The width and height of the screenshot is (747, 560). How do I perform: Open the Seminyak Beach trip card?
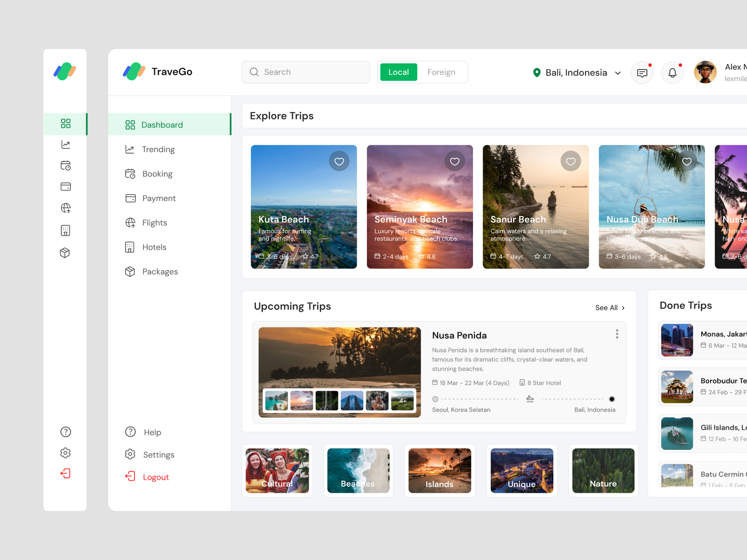pos(420,207)
